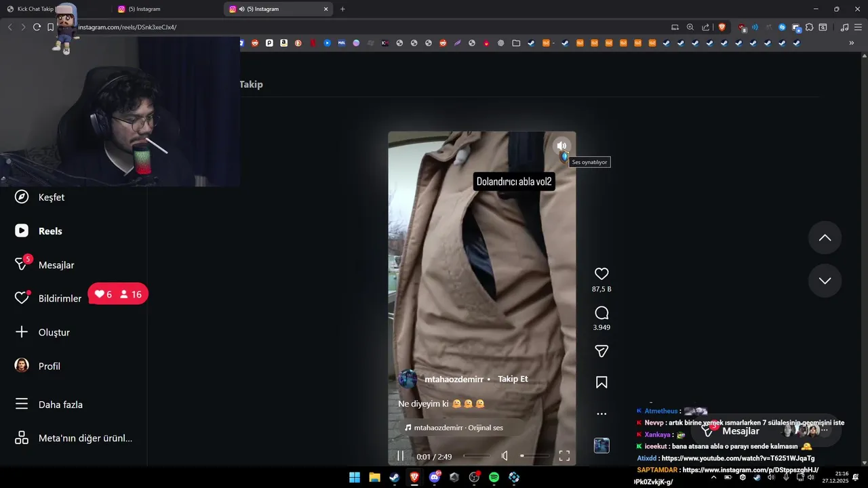Toggle reel sound with the speaker button
The height and width of the screenshot is (488, 868).
pos(561,146)
